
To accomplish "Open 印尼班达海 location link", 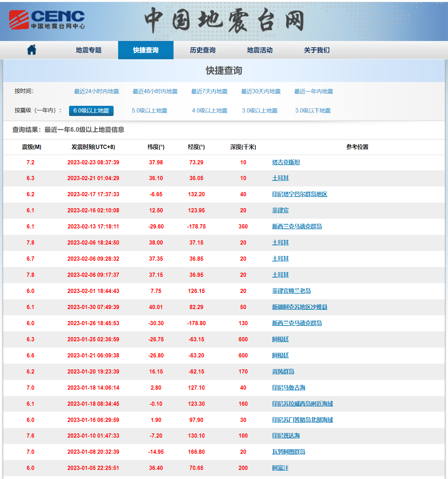I will click(x=286, y=436).
